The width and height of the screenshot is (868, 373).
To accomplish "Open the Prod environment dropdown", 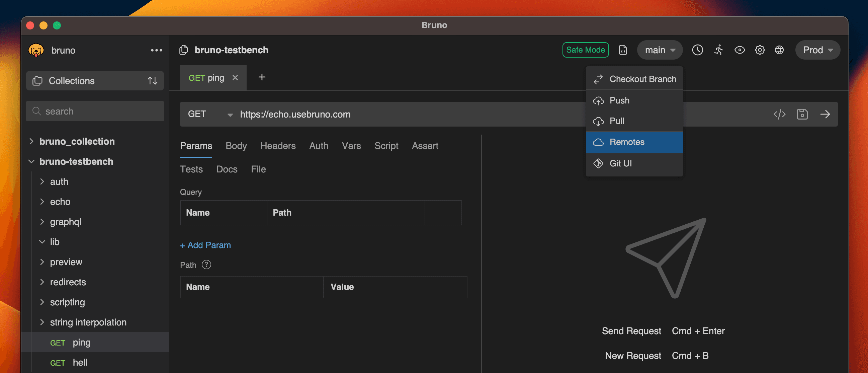I will click(x=817, y=50).
